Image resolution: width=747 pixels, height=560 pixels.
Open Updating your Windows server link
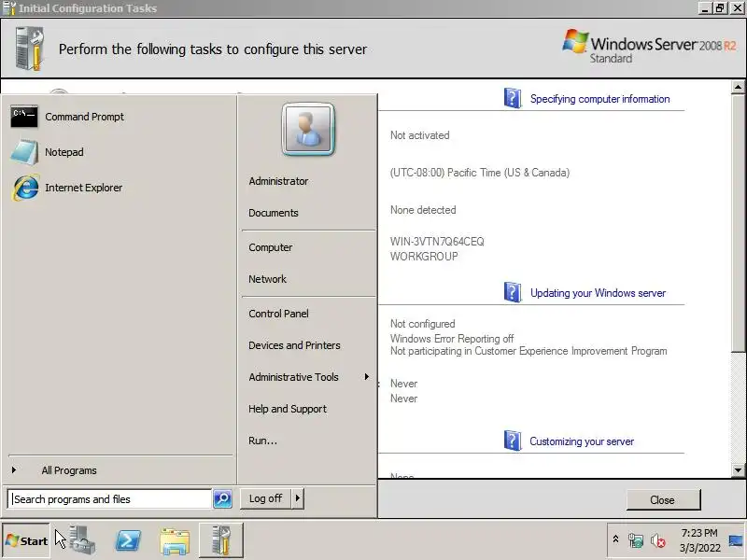(x=598, y=293)
